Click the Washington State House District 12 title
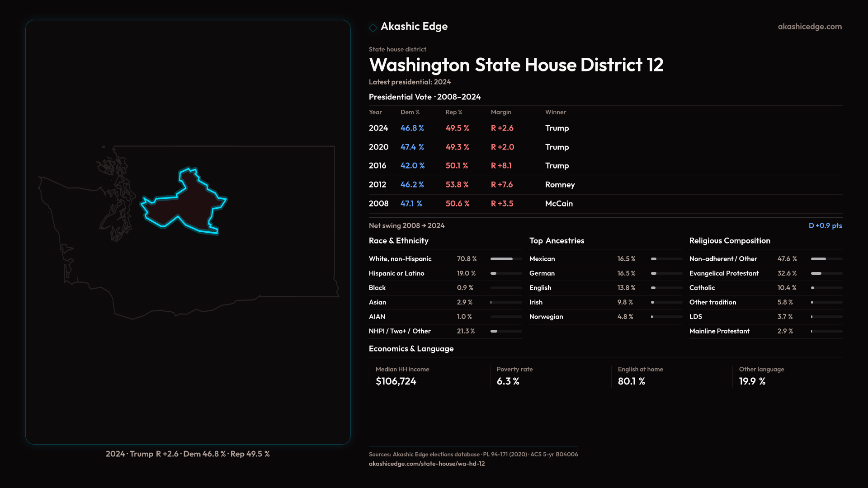Viewport: 868px width, 488px height. click(516, 65)
